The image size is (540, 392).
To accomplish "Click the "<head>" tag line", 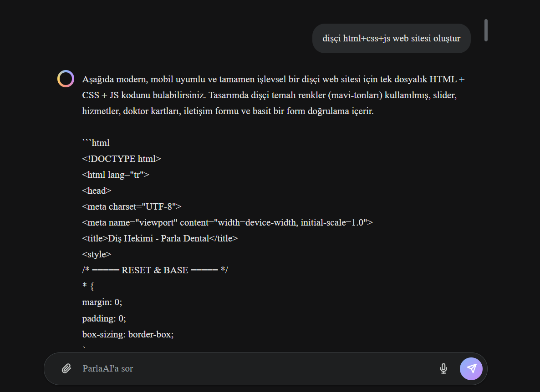I will tap(97, 191).
